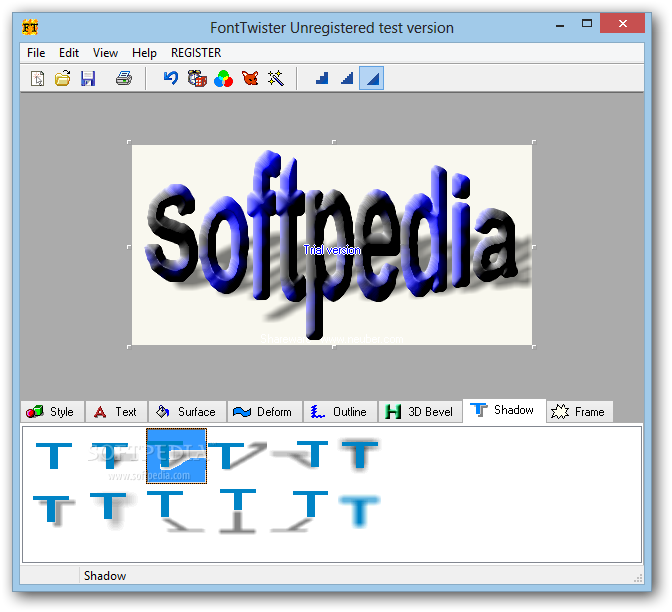Select the selected curved-shadow T preset
This screenshot has width=672, height=612.
point(177,456)
